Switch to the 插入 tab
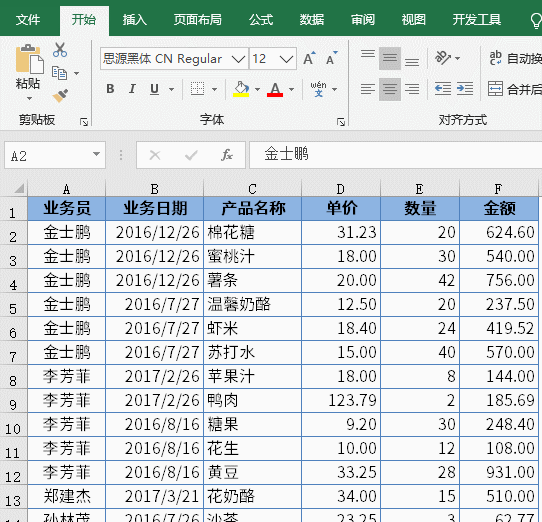 coord(134,20)
